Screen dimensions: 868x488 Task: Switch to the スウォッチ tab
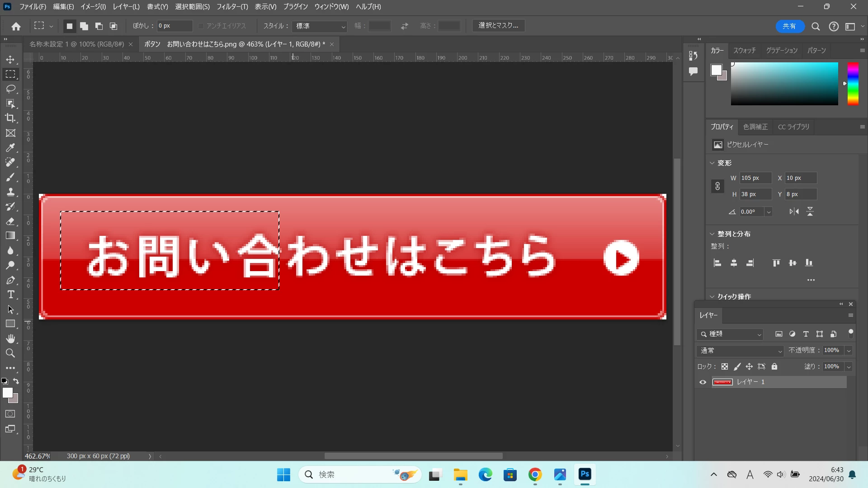click(x=744, y=51)
